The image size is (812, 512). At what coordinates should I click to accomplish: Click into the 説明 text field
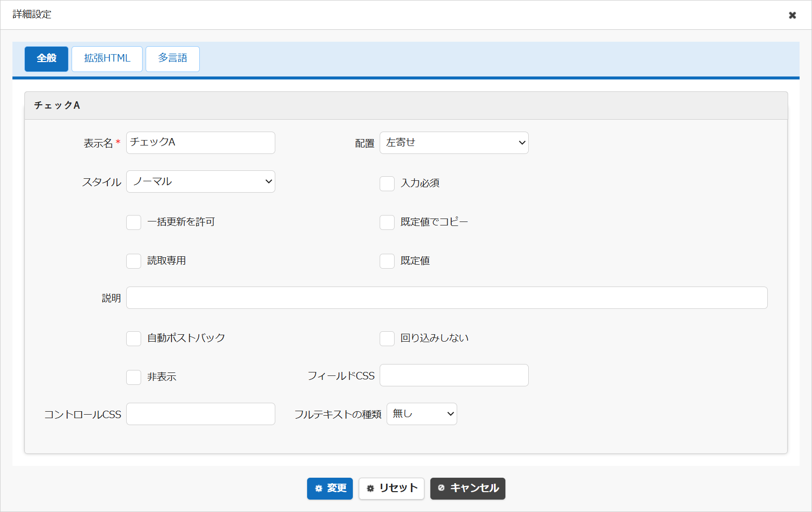tap(447, 297)
